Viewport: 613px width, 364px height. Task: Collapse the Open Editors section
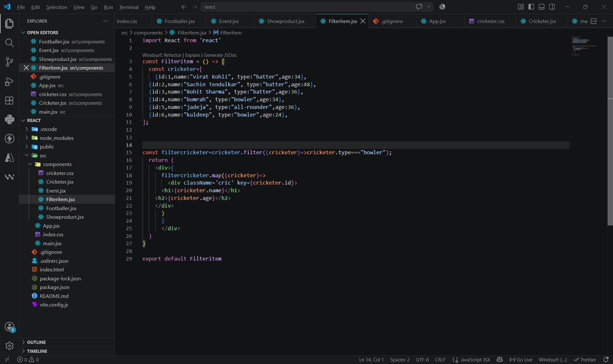click(x=23, y=32)
